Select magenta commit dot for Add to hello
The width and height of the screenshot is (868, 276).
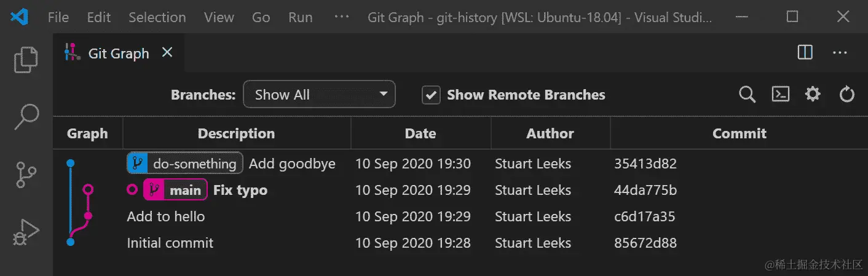(88, 216)
